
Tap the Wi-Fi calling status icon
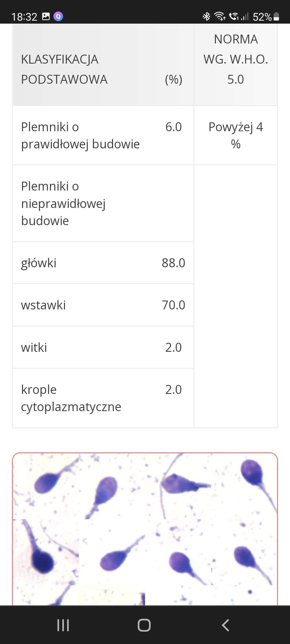click(x=234, y=17)
